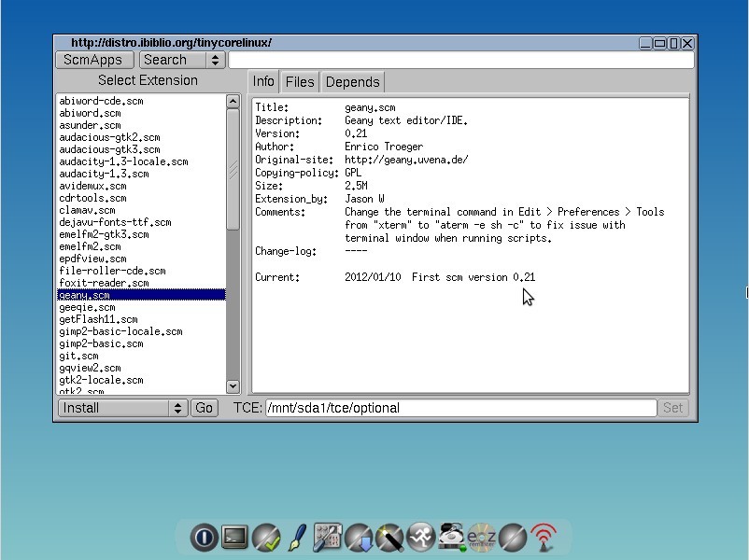Select highlighted geany.scm row

click(x=141, y=295)
